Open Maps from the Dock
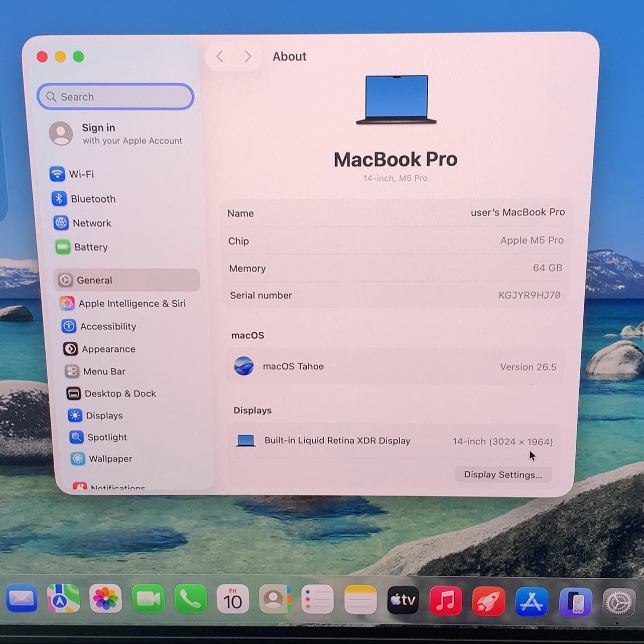644x644 pixels. point(63,598)
